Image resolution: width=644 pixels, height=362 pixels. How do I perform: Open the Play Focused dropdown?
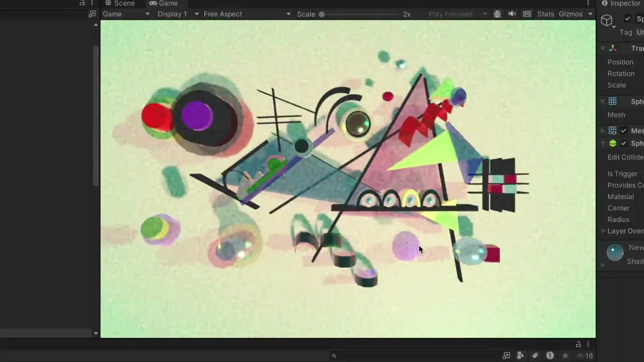click(457, 14)
